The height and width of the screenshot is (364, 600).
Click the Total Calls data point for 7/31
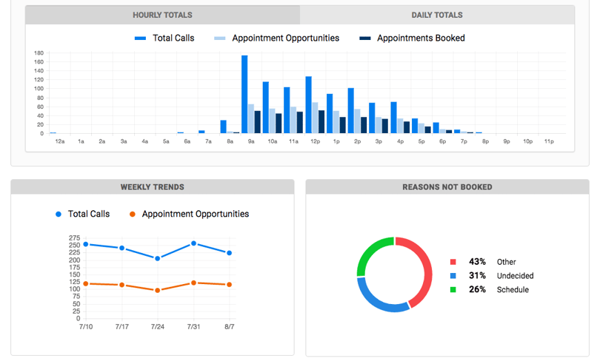click(193, 243)
